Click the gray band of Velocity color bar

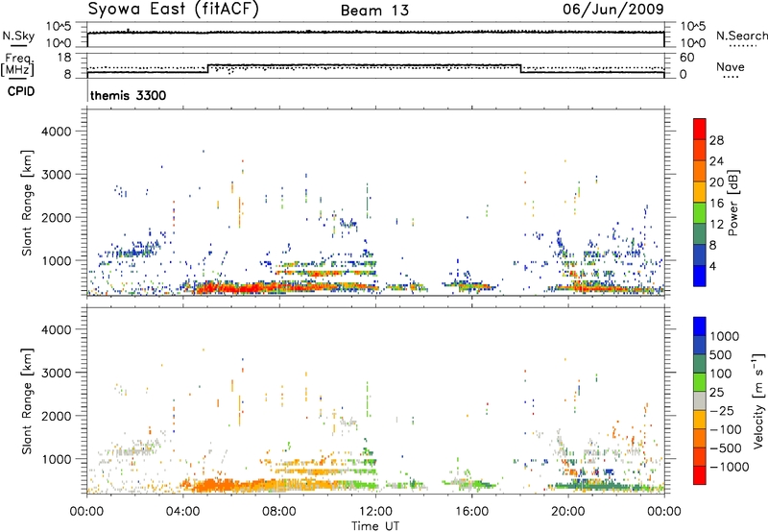click(700, 400)
